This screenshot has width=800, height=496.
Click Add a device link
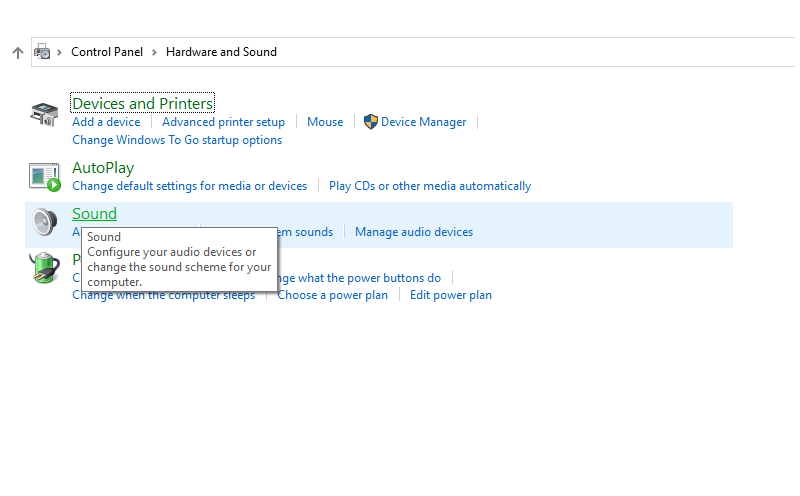[x=106, y=122]
